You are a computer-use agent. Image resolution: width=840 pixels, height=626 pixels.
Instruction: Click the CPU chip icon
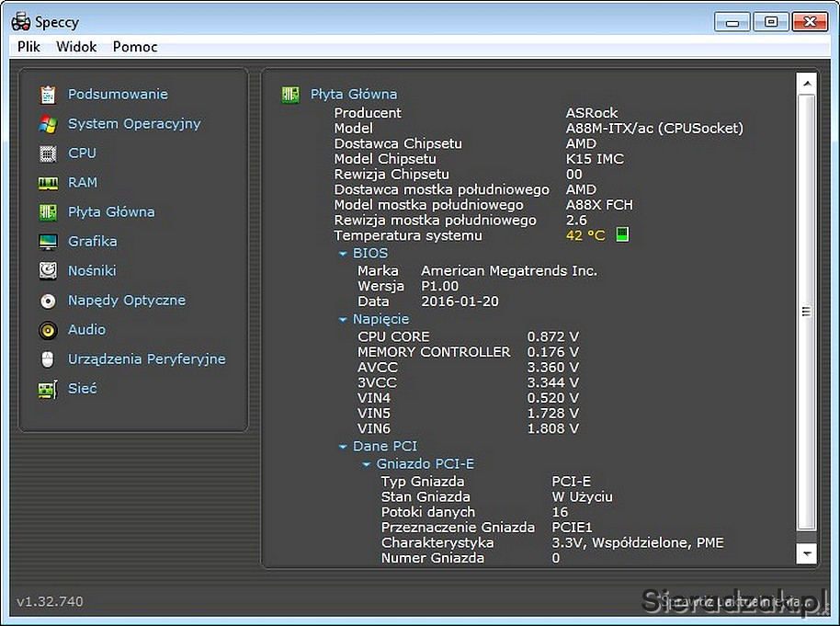click(48, 154)
